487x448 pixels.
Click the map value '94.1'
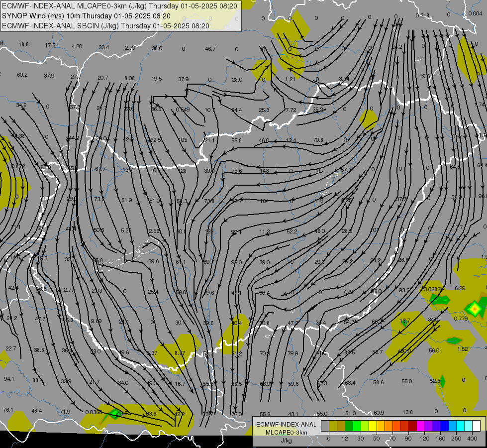pos(9,379)
